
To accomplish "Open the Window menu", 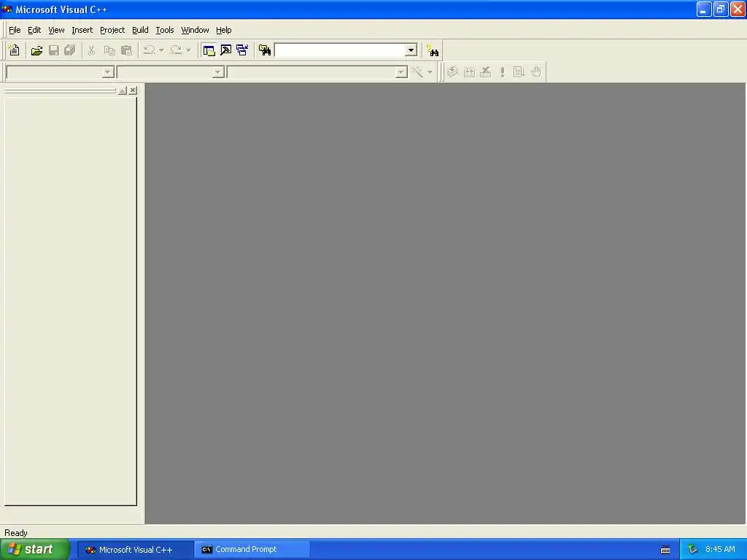I will [195, 30].
